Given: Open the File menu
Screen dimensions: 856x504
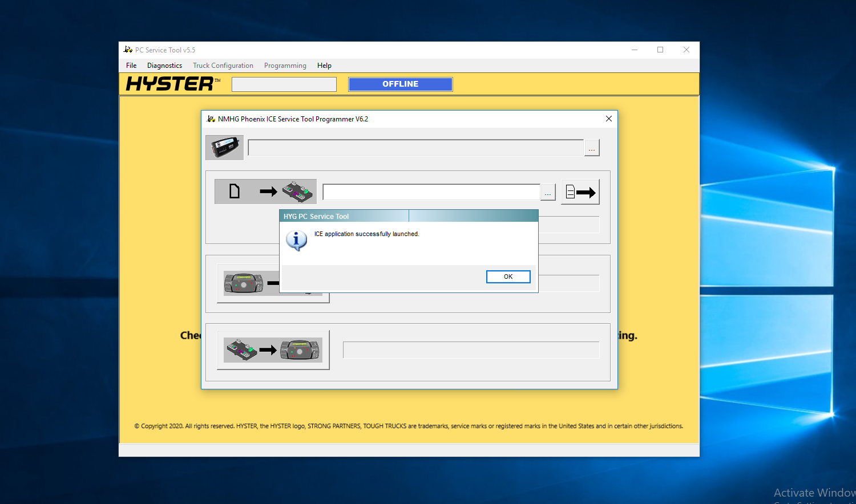Looking at the screenshot, I should [x=131, y=65].
